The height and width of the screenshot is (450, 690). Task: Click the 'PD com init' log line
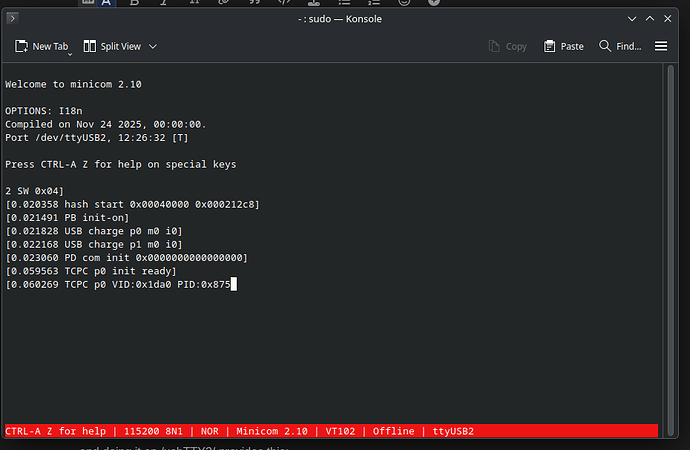click(126, 258)
